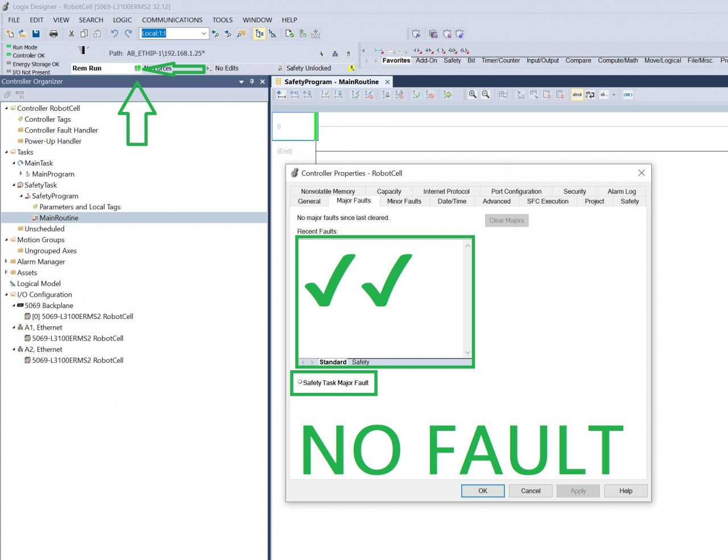This screenshot has height=560, width=728.
Task: Insert an Examine Off contact instruction
Action: (x=429, y=51)
